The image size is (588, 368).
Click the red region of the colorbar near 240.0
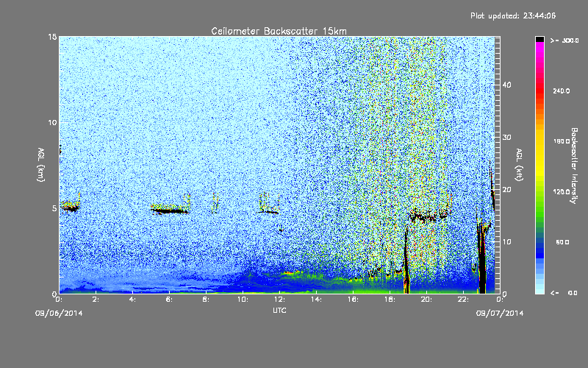click(x=539, y=91)
